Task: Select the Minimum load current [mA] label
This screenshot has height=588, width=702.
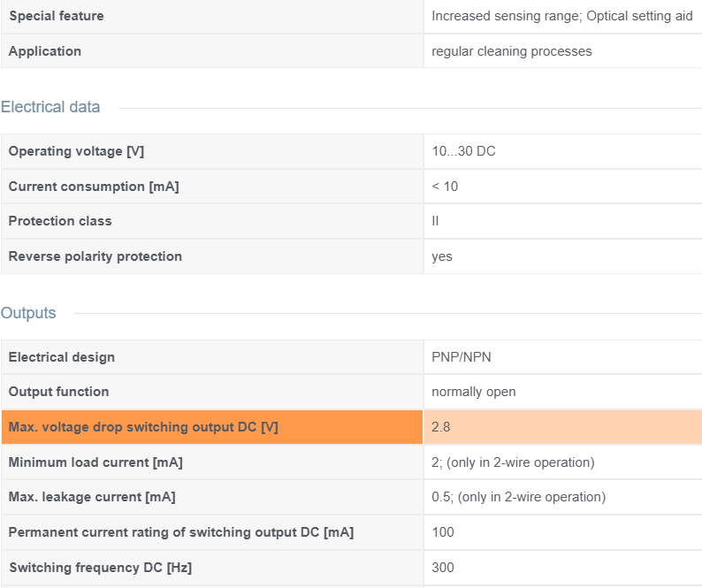Action: [x=95, y=462]
